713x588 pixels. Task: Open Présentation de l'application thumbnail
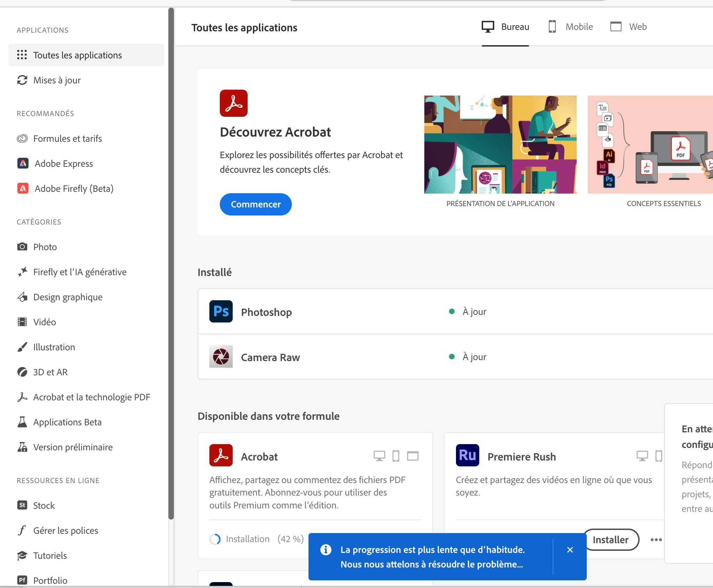coord(500,145)
